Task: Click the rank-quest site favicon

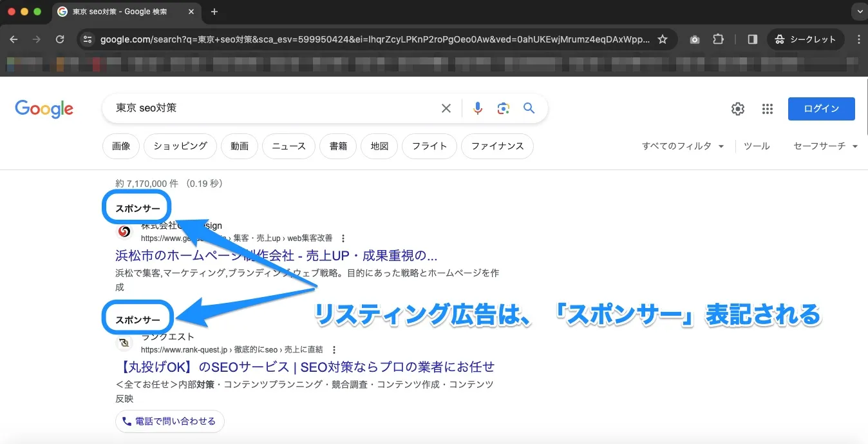Action: click(x=124, y=343)
